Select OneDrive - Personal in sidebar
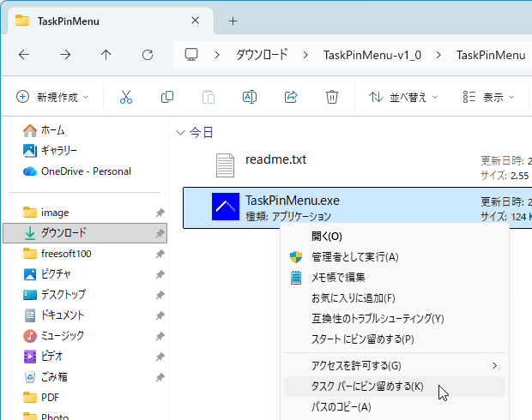Screen dimensions: 532x420 (x=86, y=171)
